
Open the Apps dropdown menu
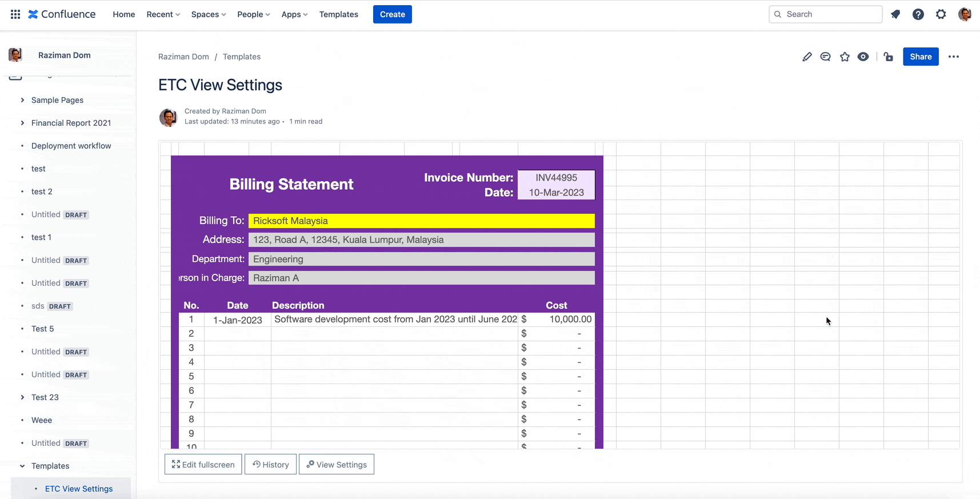[x=294, y=14]
